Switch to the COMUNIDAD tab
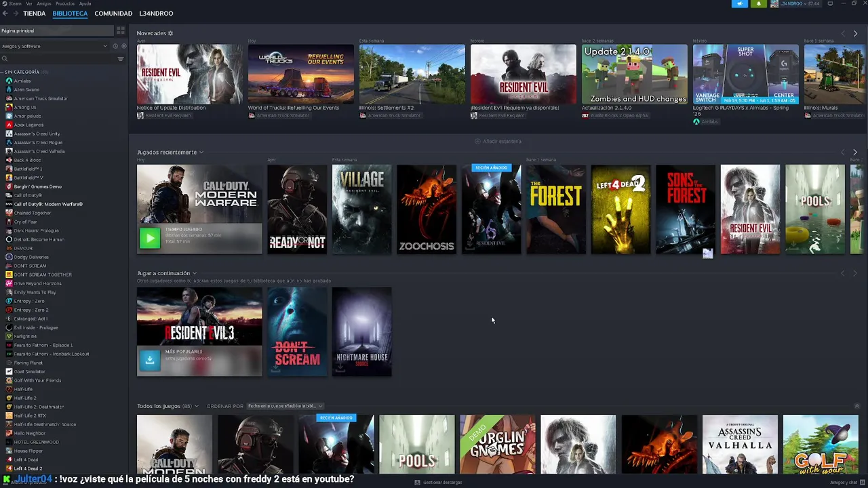The image size is (868, 488). pyautogui.click(x=113, y=14)
